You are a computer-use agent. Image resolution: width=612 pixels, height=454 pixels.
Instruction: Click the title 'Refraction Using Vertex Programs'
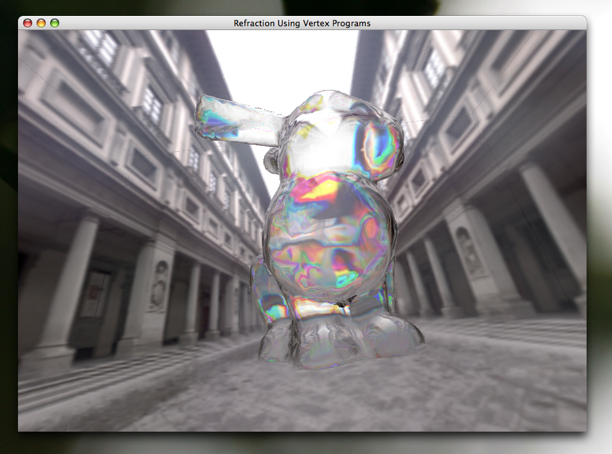pyautogui.click(x=302, y=23)
